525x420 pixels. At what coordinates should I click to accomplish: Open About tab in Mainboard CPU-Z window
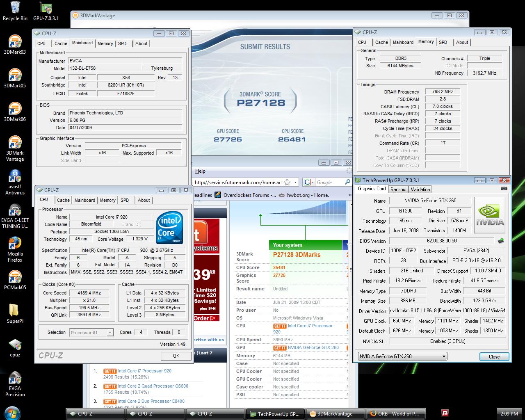click(x=142, y=43)
